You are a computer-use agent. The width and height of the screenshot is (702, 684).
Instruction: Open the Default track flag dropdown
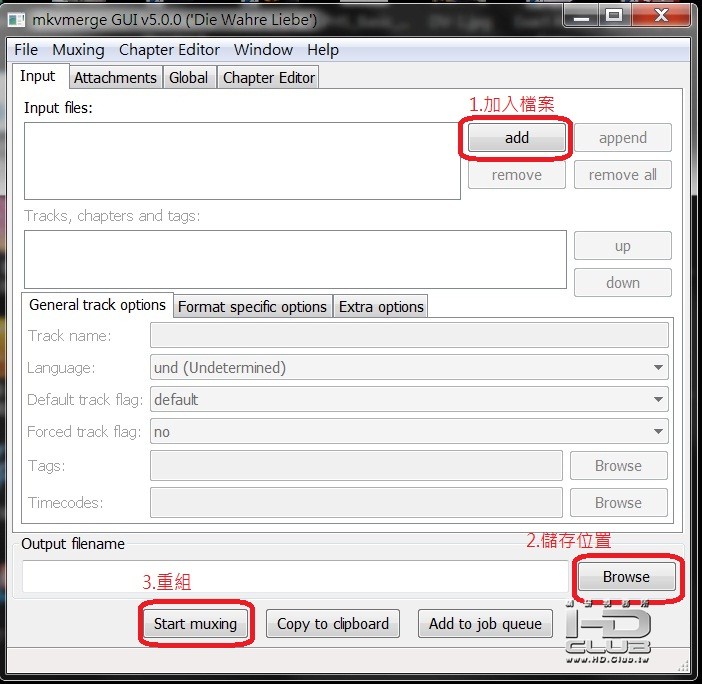409,399
